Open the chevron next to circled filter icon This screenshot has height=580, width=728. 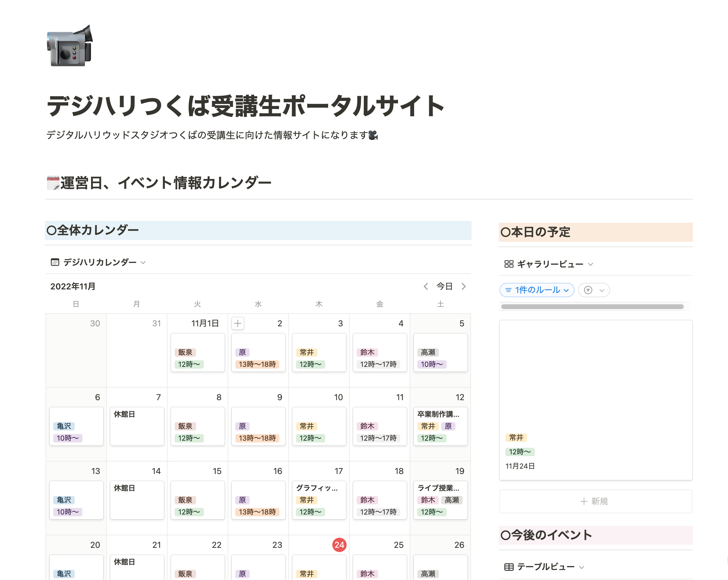point(602,290)
